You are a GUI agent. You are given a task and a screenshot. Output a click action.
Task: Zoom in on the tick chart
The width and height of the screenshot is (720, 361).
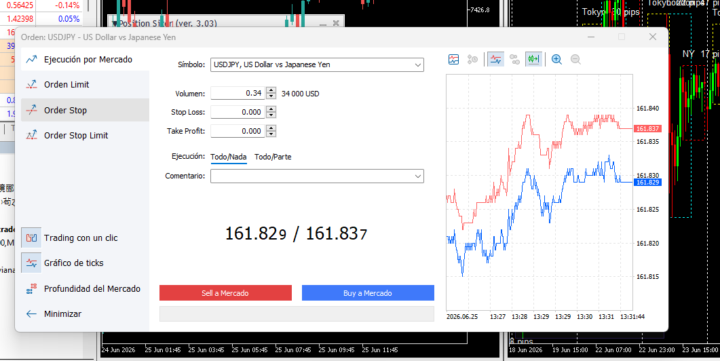pyautogui.click(x=557, y=59)
